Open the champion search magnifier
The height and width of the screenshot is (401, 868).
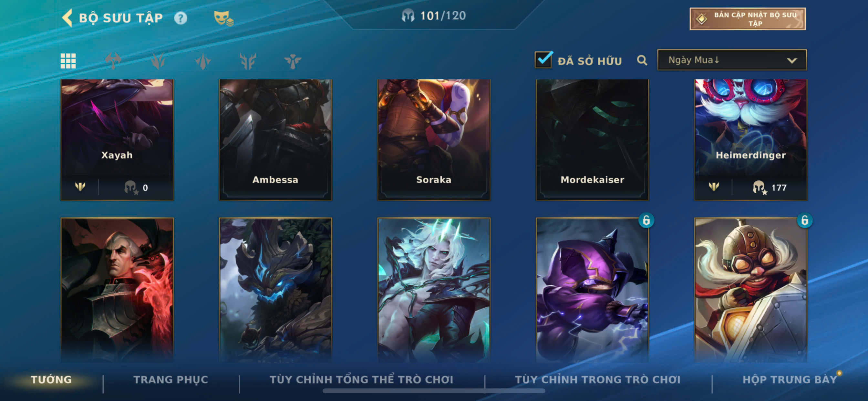tap(642, 60)
